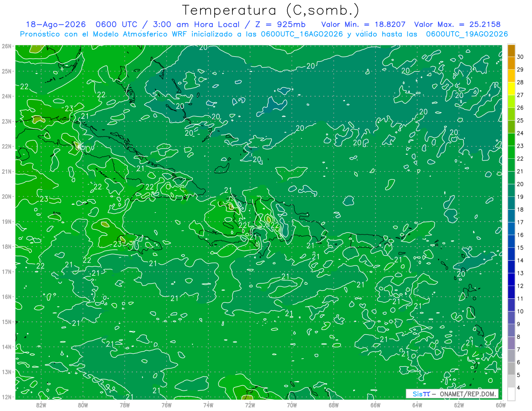532x411 pixels.
Task: Click the color scale label '16'
Action: pos(520,235)
